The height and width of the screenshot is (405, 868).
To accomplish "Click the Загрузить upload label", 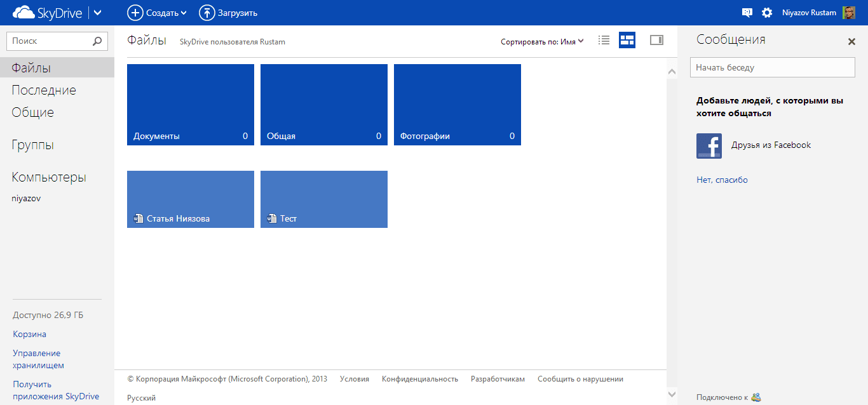I will pos(238,13).
